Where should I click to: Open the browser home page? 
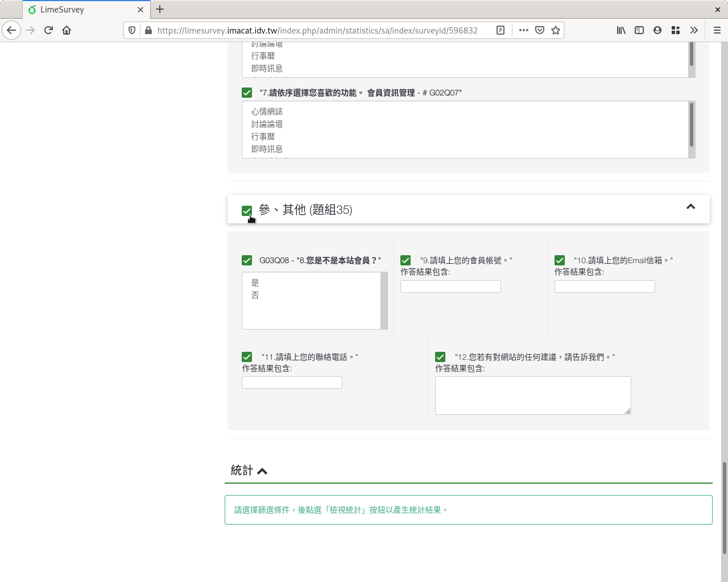click(67, 30)
